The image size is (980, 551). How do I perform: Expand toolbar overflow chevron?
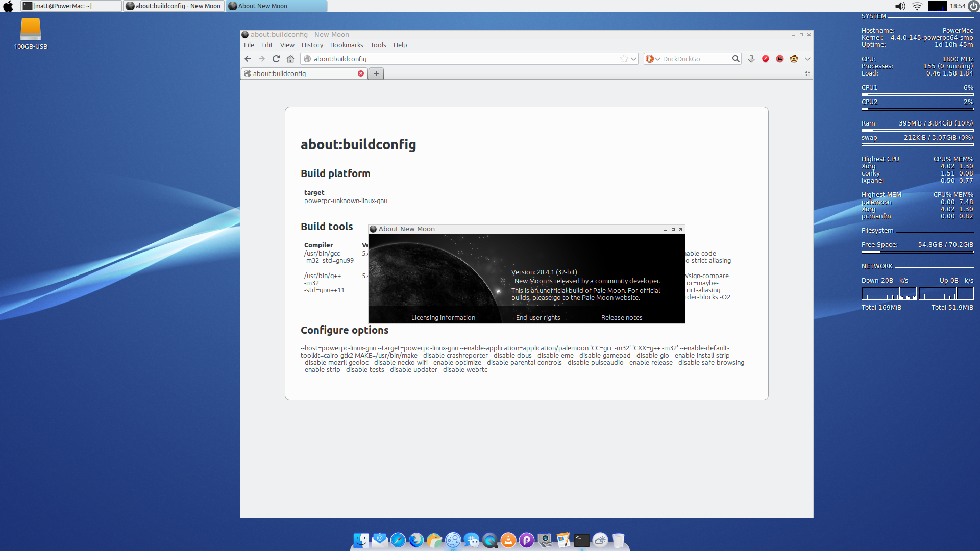807,59
